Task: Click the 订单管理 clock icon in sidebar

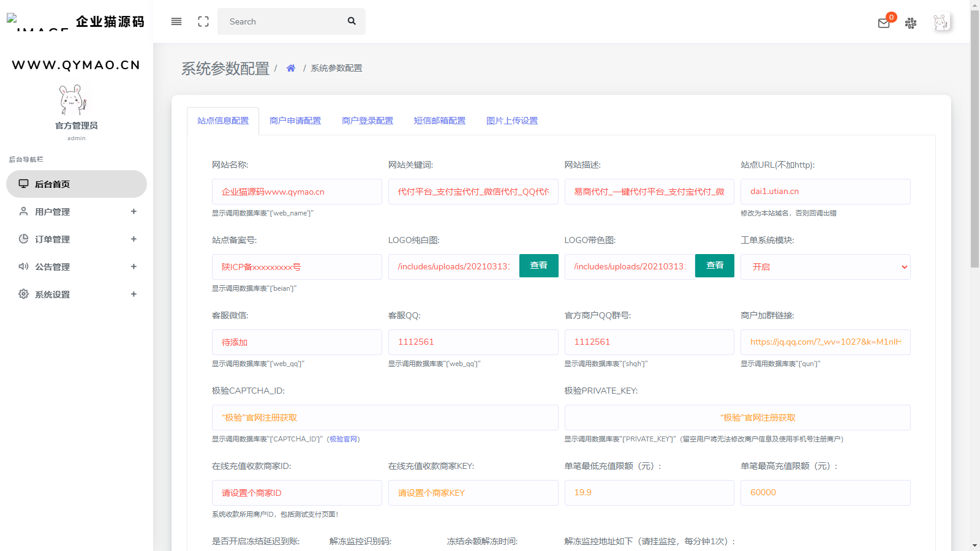Action: (x=23, y=239)
